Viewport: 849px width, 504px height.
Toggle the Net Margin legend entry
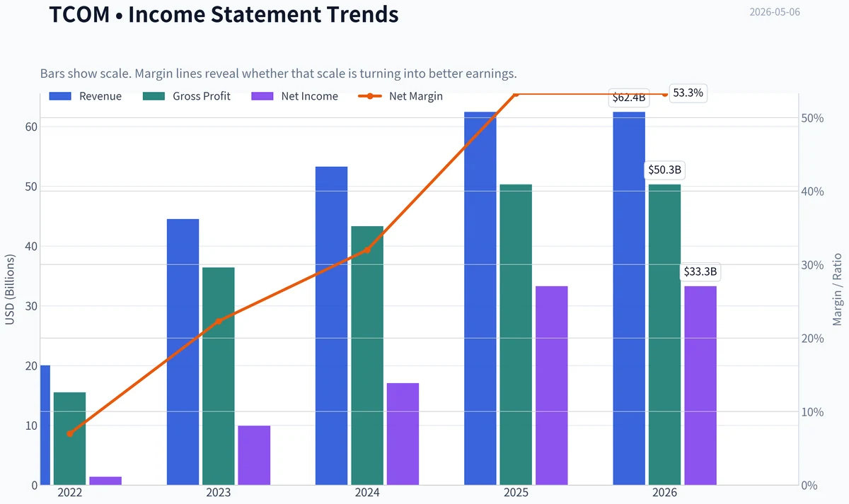[x=401, y=96]
